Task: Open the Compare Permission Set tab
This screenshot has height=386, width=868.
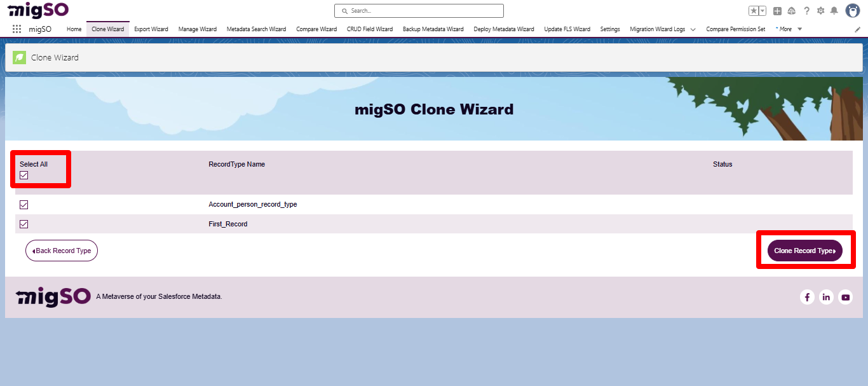Action: 736,29
